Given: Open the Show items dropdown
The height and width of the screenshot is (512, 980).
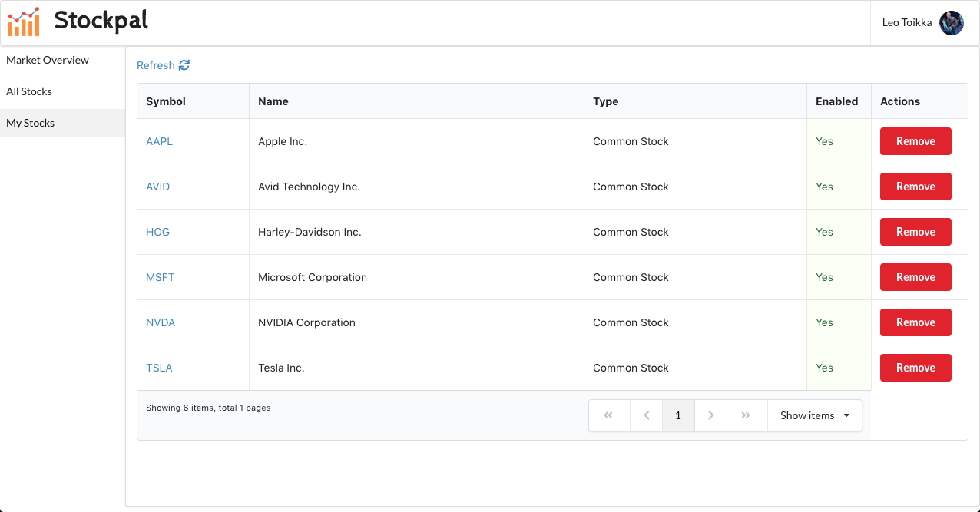Looking at the screenshot, I should pyautogui.click(x=815, y=415).
